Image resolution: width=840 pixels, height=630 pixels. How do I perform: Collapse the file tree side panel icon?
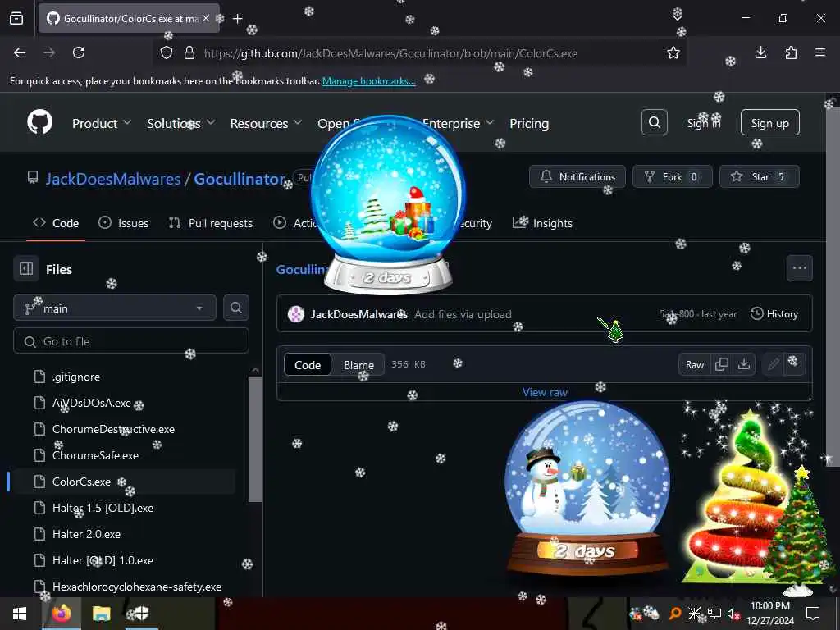26,268
